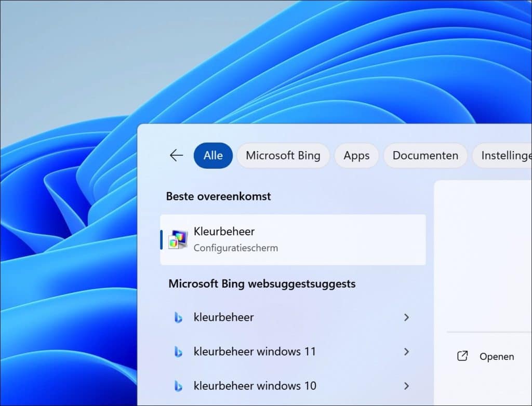Click Bing icon beside 'kleurbeheer windows 10'
532x406 pixels.
click(x=178, y=386)
